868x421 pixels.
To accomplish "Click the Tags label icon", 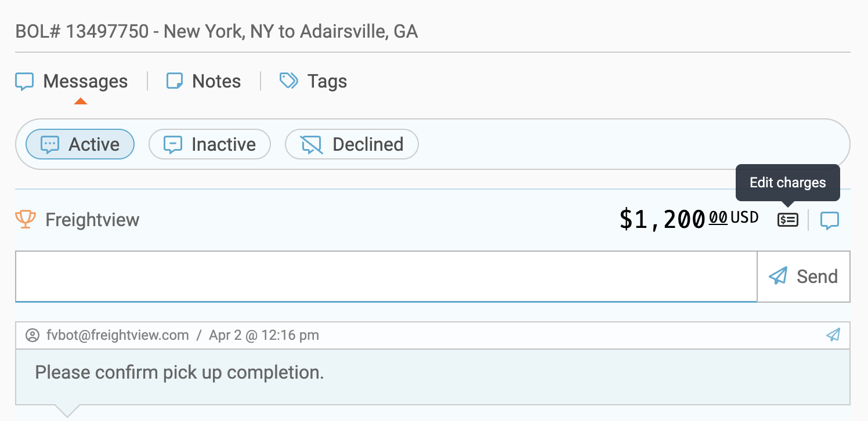I will 288,81.
